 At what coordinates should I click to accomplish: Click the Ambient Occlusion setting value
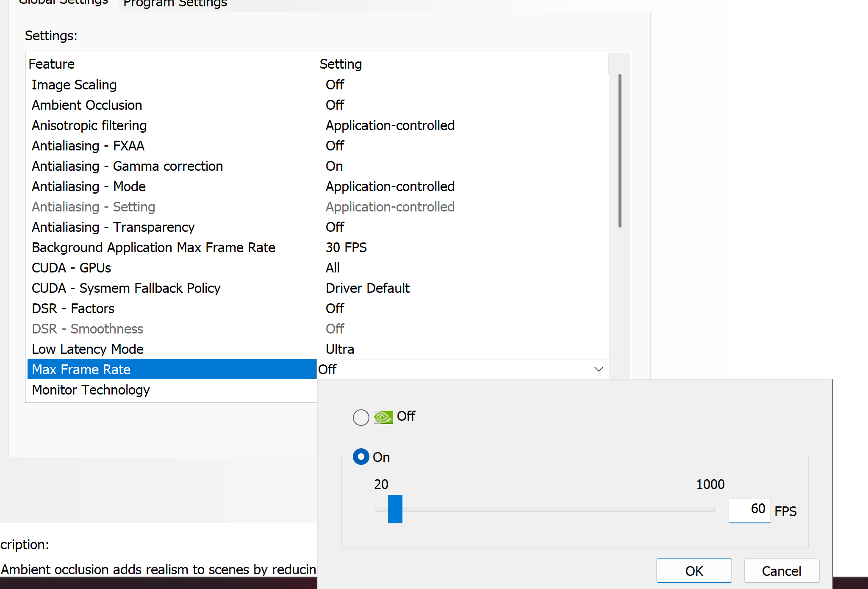335,105
